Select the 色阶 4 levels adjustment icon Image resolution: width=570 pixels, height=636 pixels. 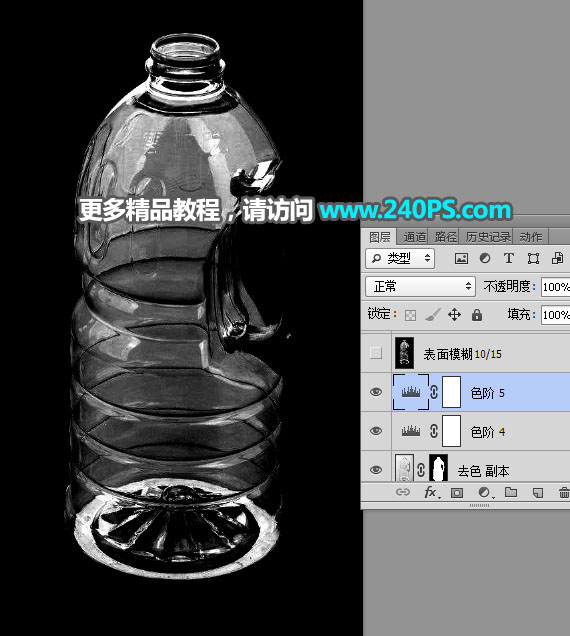click(411, 431)
